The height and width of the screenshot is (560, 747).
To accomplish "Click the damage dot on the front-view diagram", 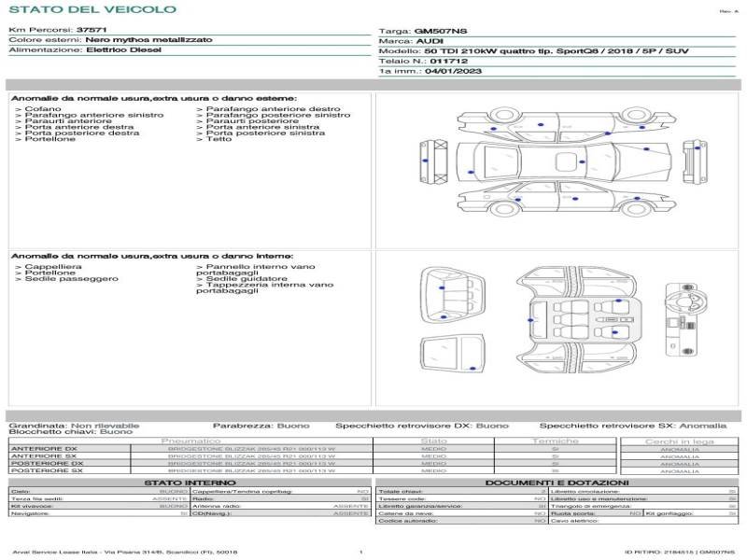I will [x=426, y=161].
